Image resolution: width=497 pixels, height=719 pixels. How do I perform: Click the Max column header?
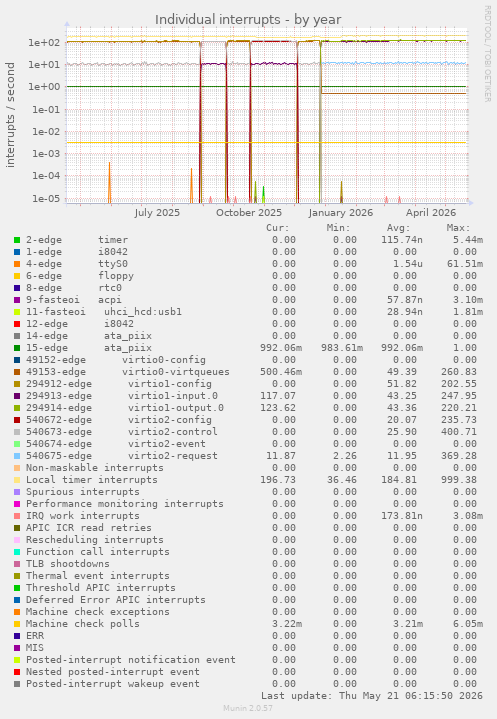point(458,228)
